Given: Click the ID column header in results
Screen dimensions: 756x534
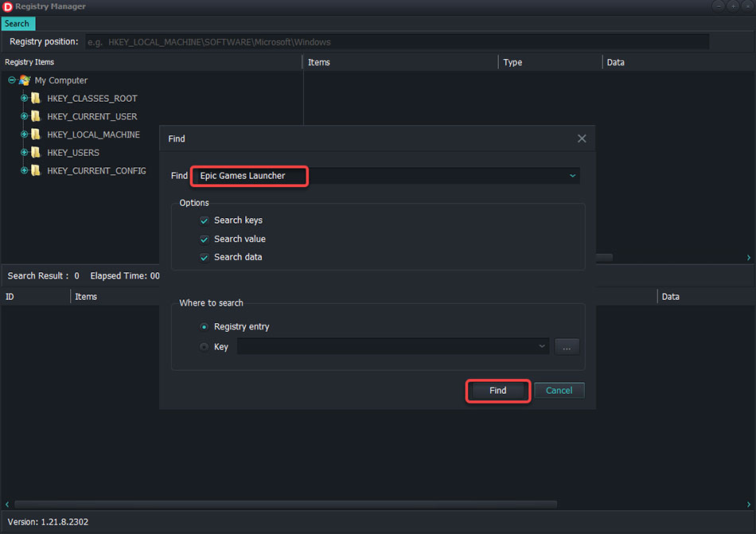Looking at the screenshot, I should (x=10, y=296).
